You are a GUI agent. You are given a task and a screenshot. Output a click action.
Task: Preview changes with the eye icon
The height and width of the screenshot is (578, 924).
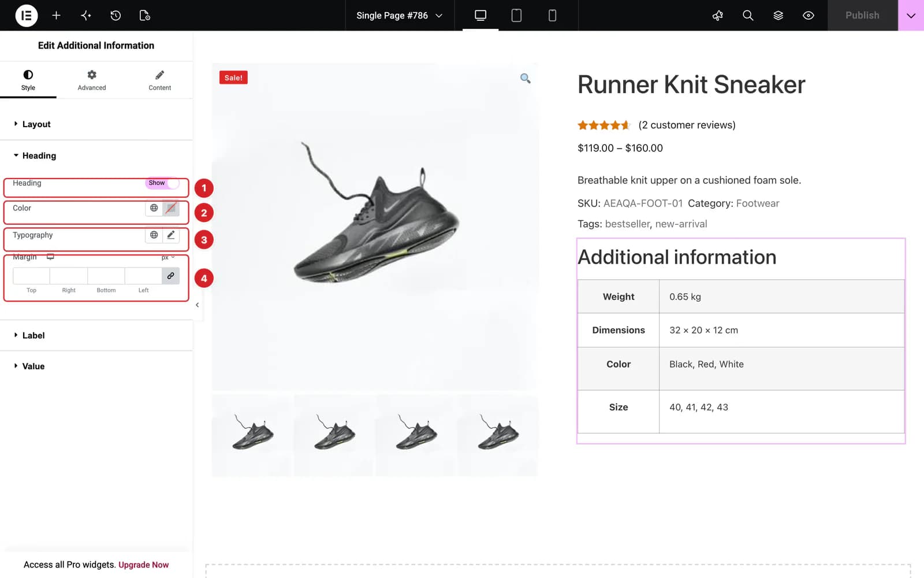click(x=808, y=16)
